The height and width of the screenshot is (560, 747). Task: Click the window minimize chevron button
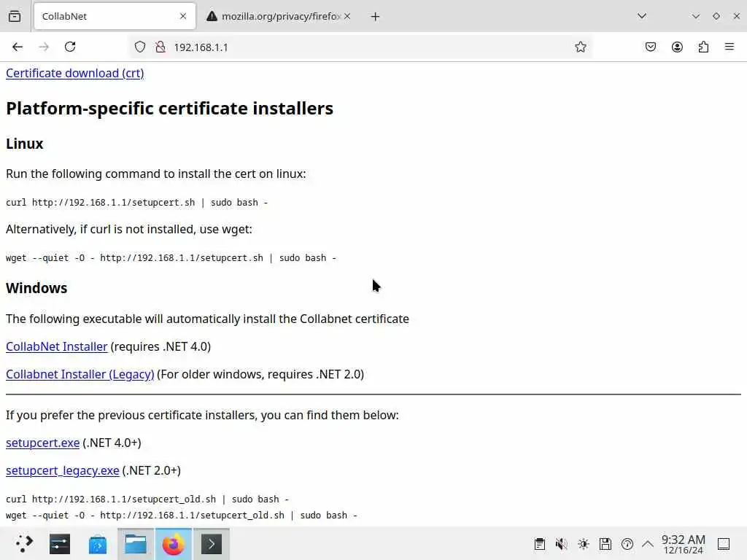(x=695, y=16)
